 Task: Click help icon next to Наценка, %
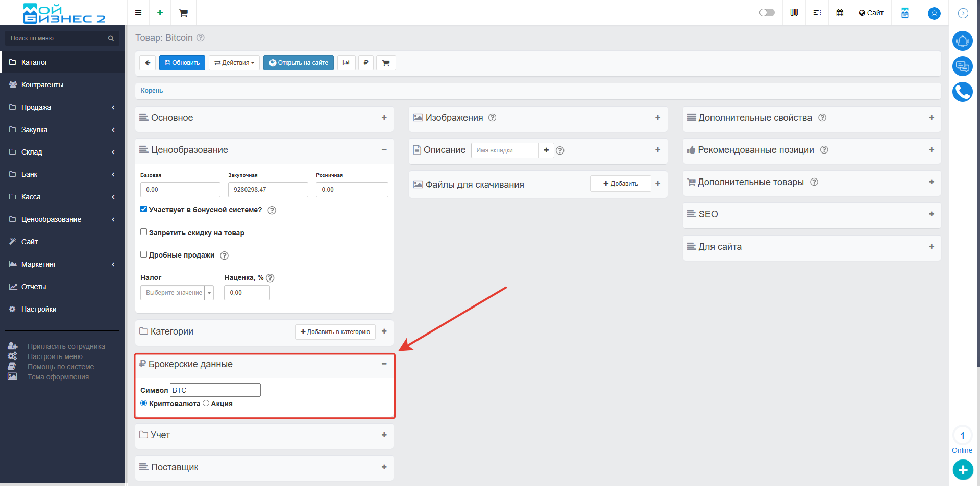pos(271,278)
